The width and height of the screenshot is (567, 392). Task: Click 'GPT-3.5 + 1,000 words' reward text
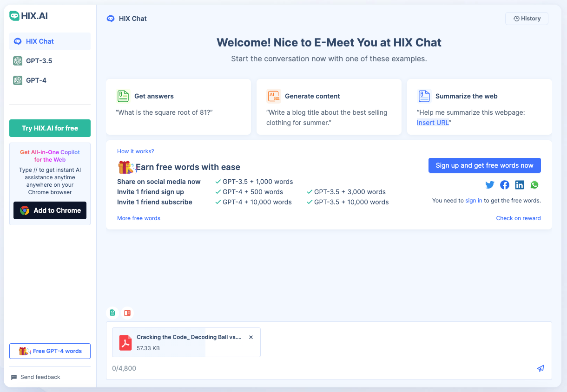point(258,182)
